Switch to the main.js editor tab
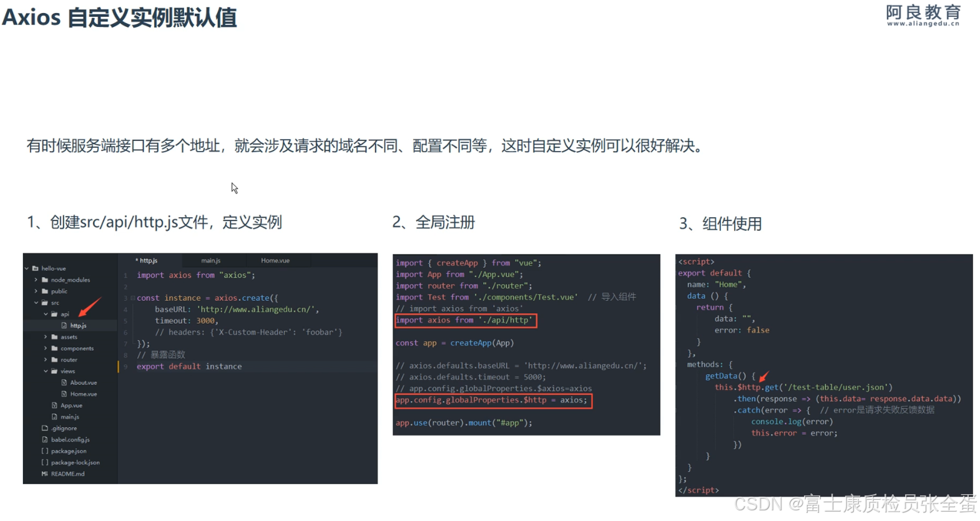Screen dimensions: 980x521 (211, 260)
